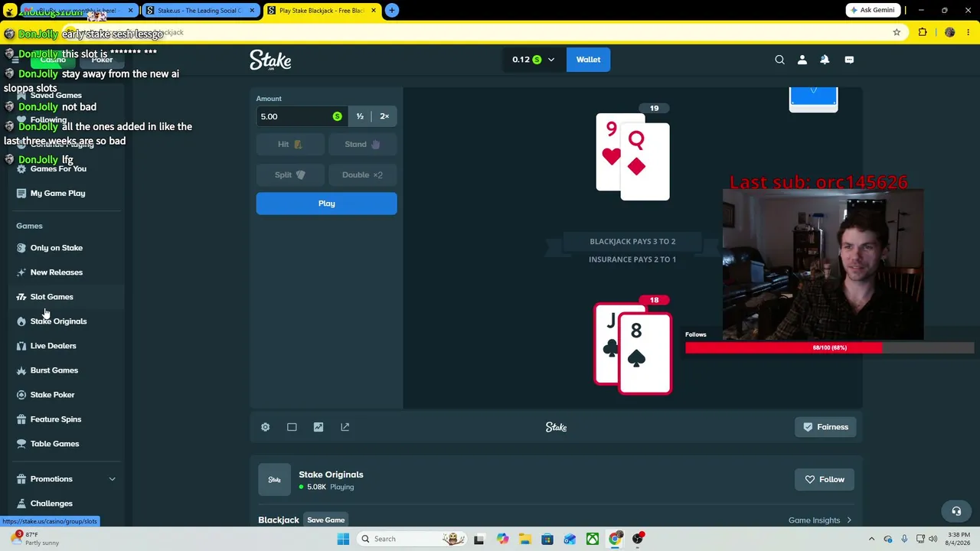Screen dimensions: 980x551
Task: Open Live Dealers in sidebar
Action: point(53,346)
